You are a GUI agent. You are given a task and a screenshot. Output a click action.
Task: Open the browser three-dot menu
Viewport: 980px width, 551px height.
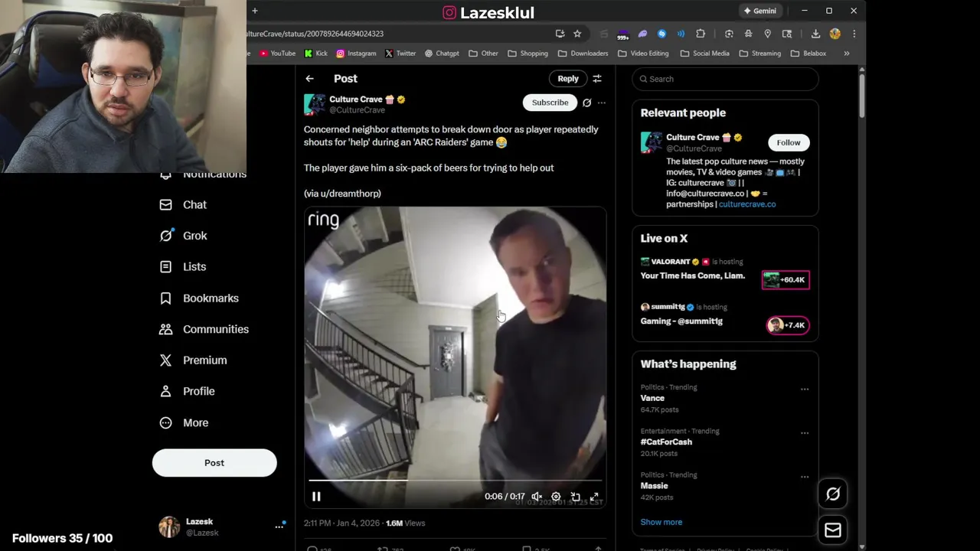(x=854, y=34)
